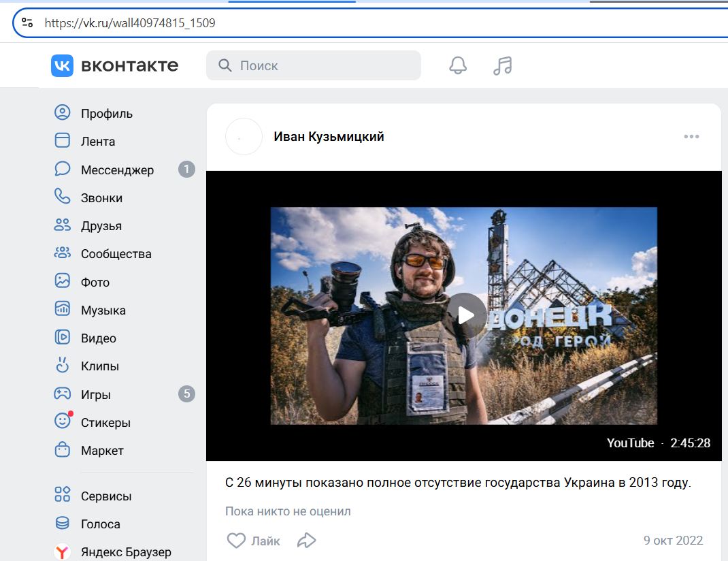This screenshot has height=561, width=728.
Task: Click the Games controller icon
Action: click(62, 394)
